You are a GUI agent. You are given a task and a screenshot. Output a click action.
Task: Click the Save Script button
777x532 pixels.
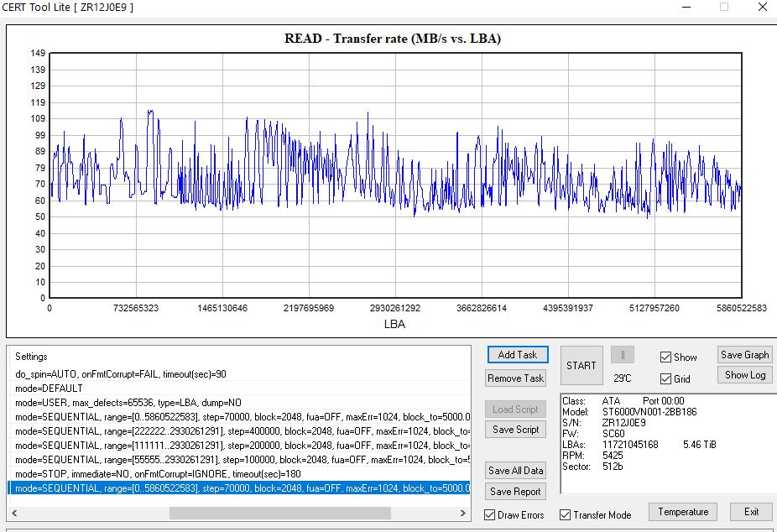tap(516, 430)
